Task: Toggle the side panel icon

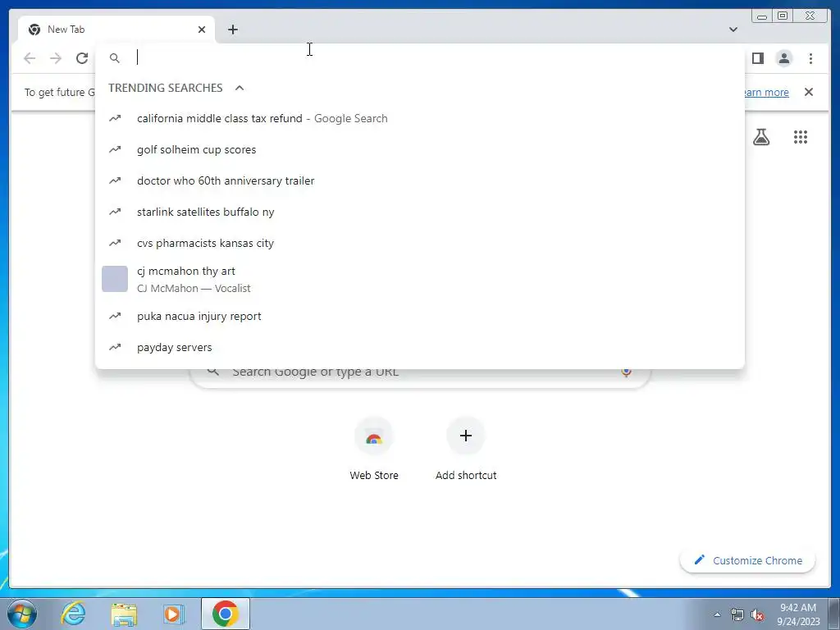Action: (757, 58)
